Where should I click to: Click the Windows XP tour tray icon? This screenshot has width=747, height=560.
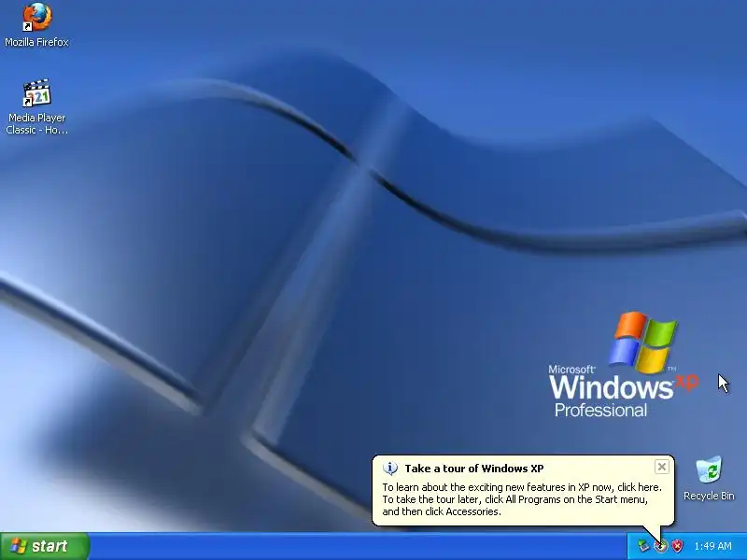660,546
